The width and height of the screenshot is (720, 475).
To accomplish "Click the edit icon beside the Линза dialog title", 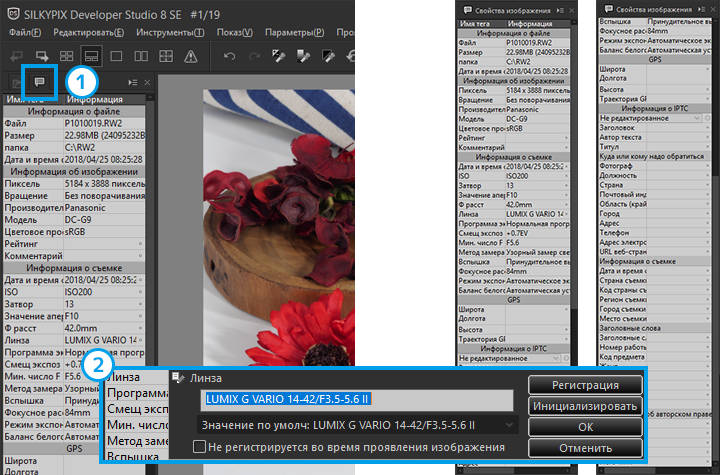I will point(178,378).
